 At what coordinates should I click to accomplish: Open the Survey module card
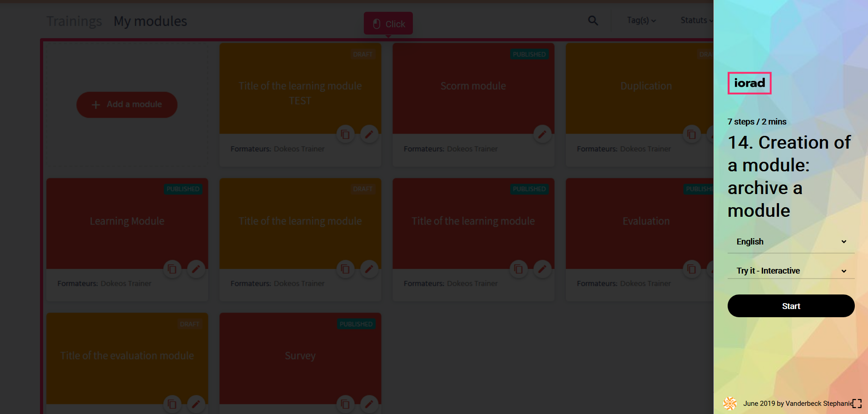pyautogui.click(x=300, y=356)
